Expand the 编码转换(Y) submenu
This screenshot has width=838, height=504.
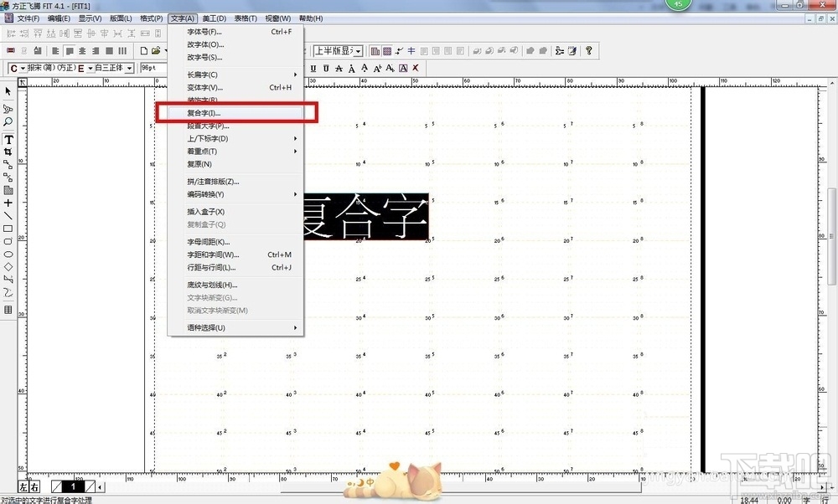(x=235, y=194)
